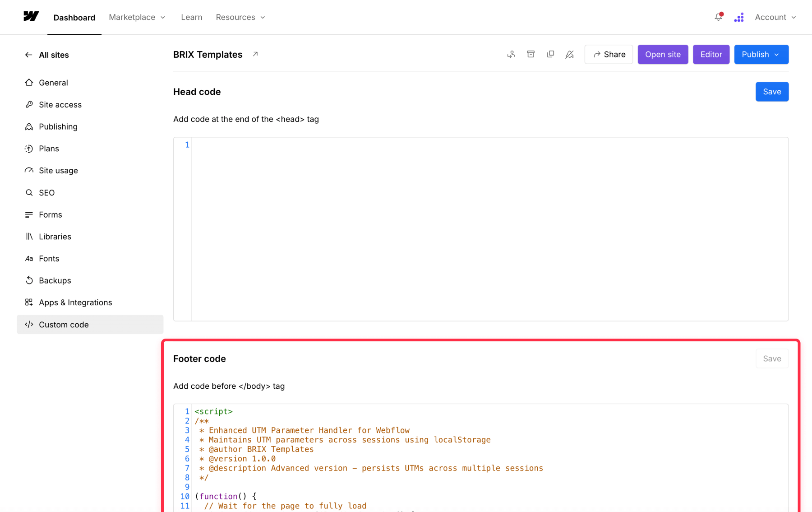Image resolution: width=812 pixels, height=512 pixels.
Task: Open Libraries via its books icon
Action: tap(29, 237)
